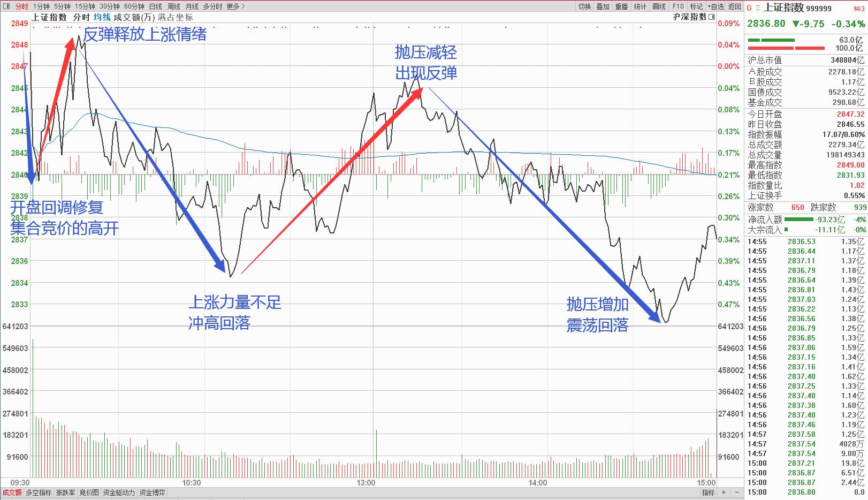
Task: Click the 指标 indicator button
Action: [x=708, y=493]
